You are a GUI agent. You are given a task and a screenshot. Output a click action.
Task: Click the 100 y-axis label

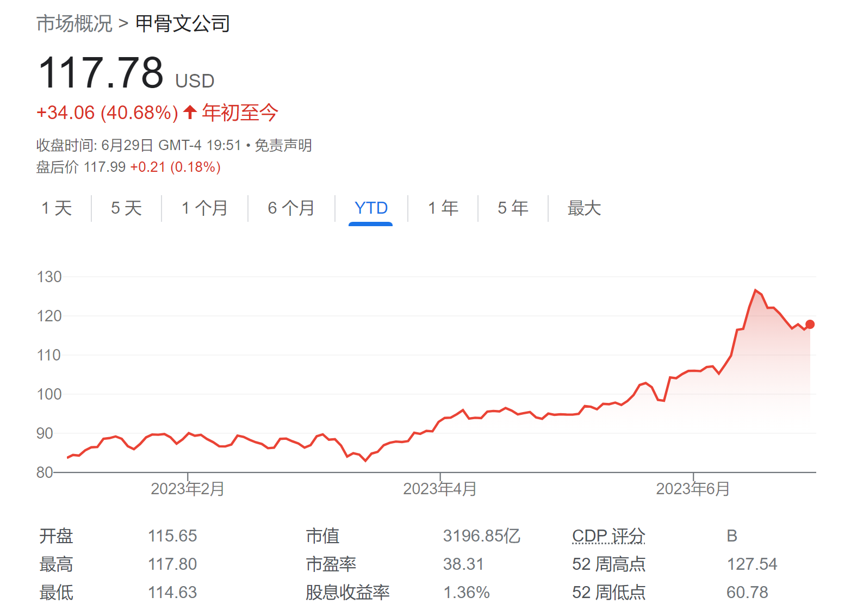point(49,394)
